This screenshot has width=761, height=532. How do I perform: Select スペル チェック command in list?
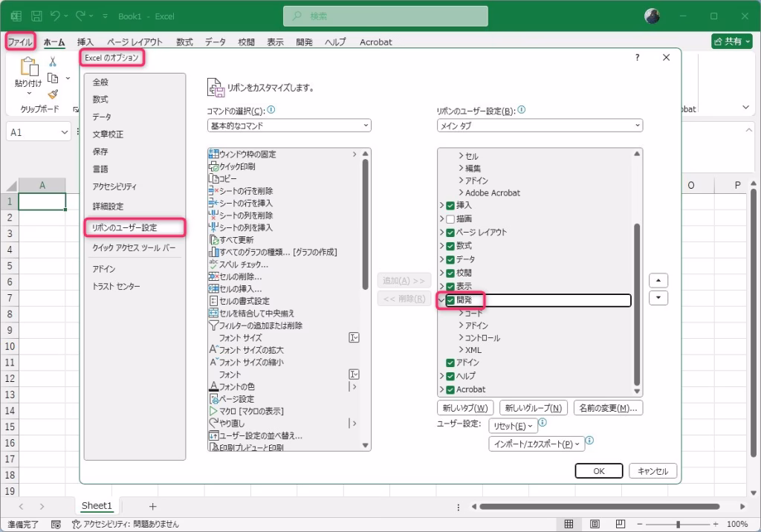point(284,265)
